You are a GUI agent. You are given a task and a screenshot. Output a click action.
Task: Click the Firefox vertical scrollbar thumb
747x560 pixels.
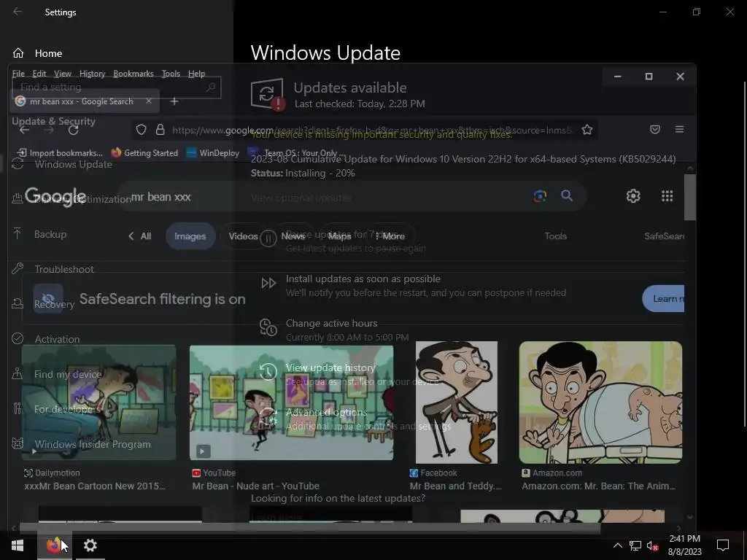(690, 197)
